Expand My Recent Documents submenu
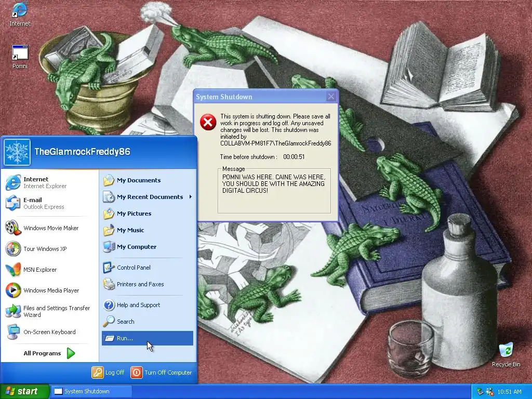Image resolution: width=532 pixels, height=399 pixels. click(147, 197)
